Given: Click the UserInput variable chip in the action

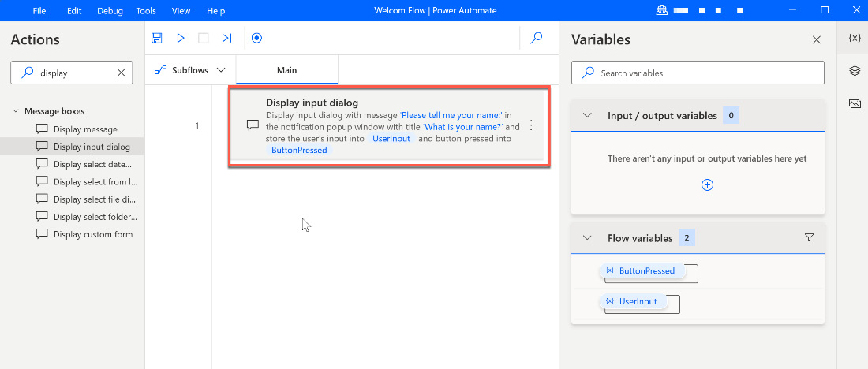Looking at the screenshot, I should (392, 138).
